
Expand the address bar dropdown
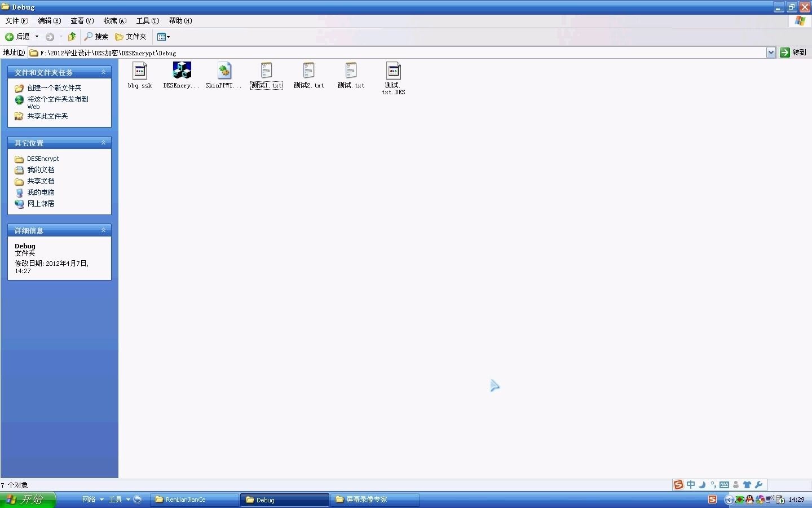click(x=771, y=52)
